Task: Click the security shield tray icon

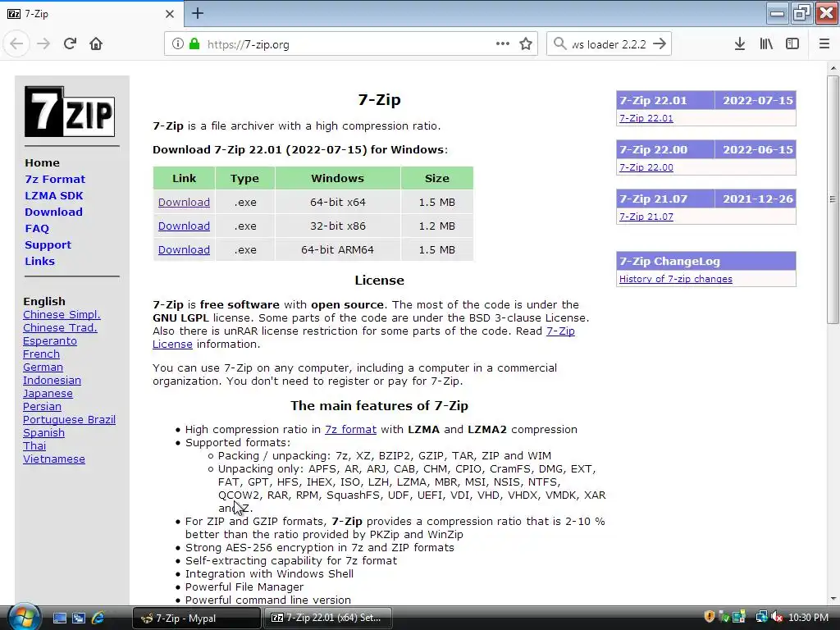Action: (x=710, y=617)
